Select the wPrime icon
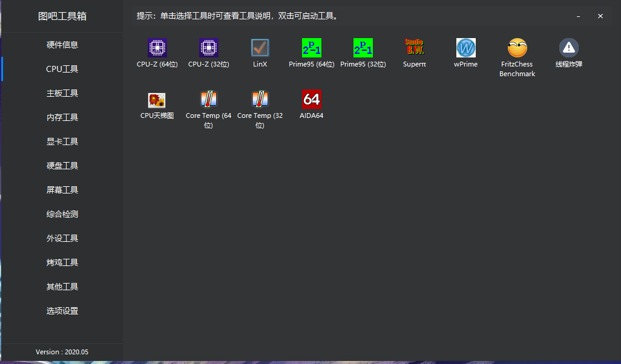This screenshot has height=364, width=621. click(x=466, y=48)
